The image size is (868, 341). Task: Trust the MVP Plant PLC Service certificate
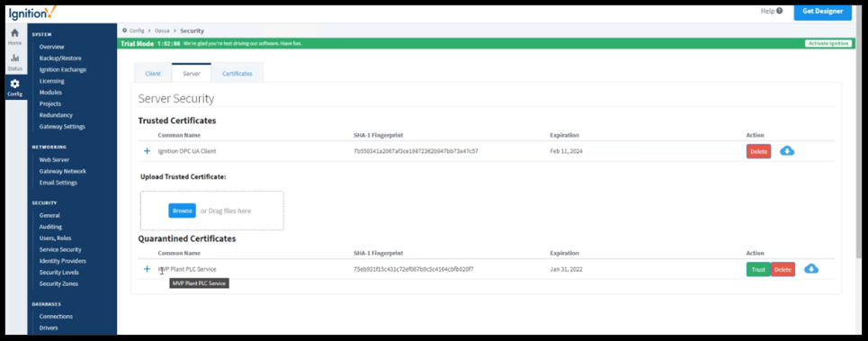click(758, 270)
